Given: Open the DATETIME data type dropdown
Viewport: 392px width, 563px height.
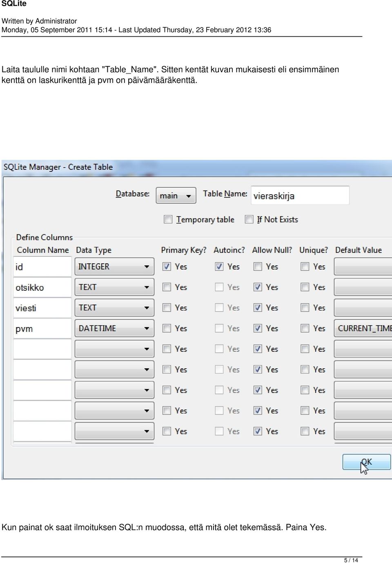Looking at the screenshot, I should (114, 328).
